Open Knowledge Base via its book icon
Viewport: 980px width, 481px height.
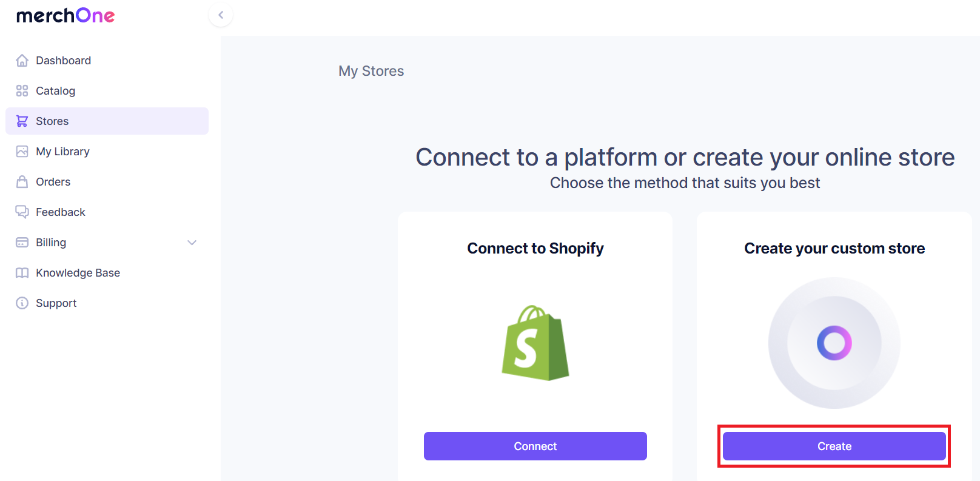(x=22, y=272)
